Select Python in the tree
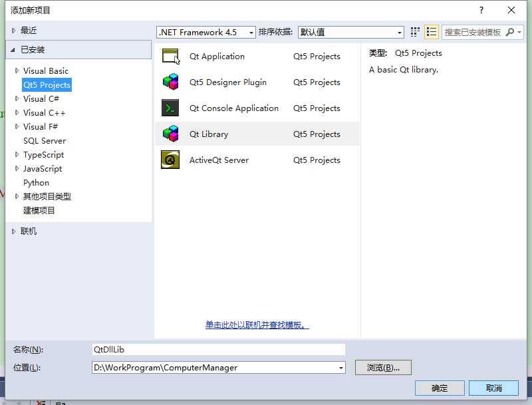The image size is (532, 405). coord(36,183)
